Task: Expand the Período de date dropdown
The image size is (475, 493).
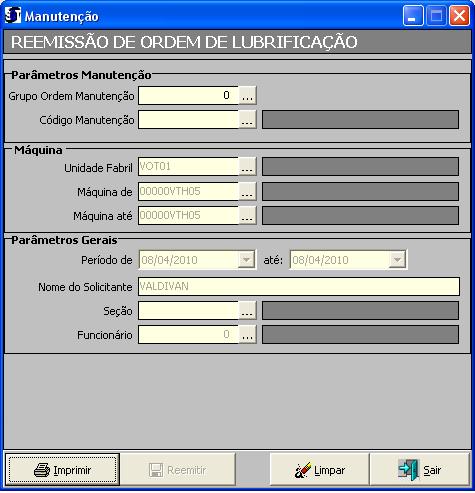Action: [x=247, y=259]
